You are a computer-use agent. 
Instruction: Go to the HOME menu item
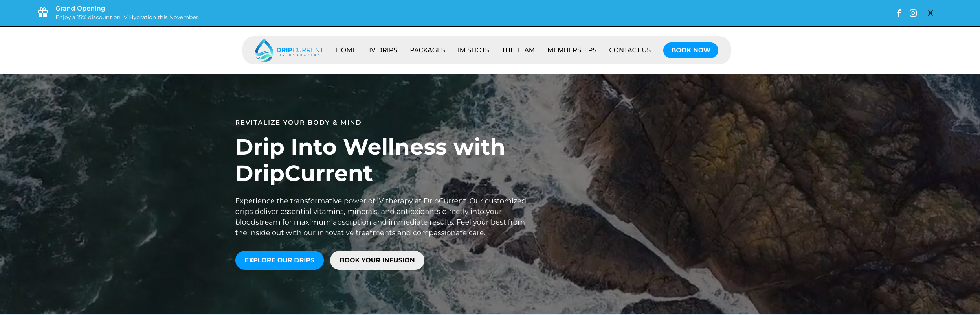pos(346,50)
